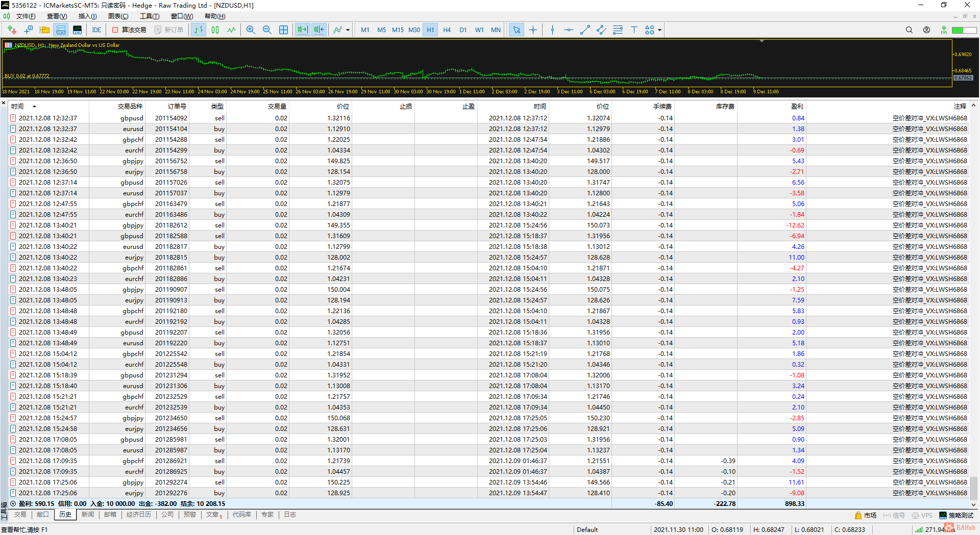Open the 插入(I) menu
The height and width of the screenshot is (535, 980).
pyautogui.click(x=87, y=16)
